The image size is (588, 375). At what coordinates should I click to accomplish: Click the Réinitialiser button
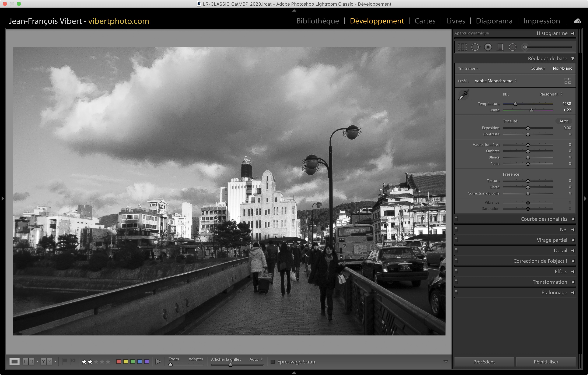546,362
